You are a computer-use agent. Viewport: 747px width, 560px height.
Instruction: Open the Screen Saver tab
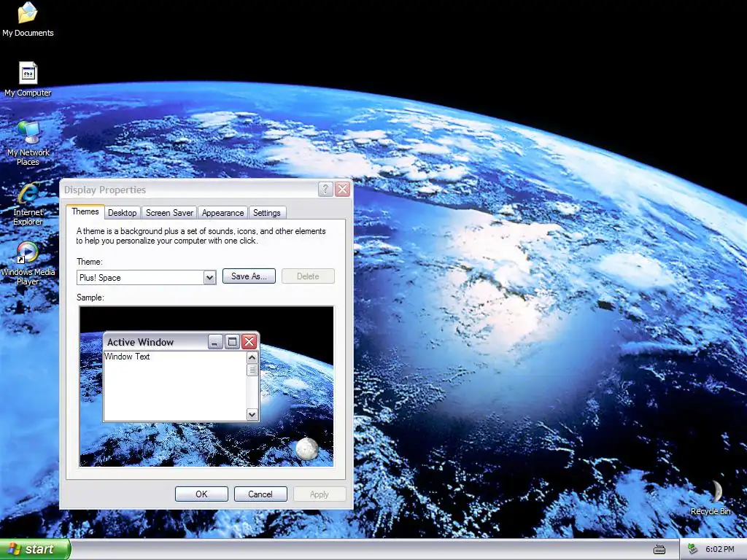click(x=169, y=213)
